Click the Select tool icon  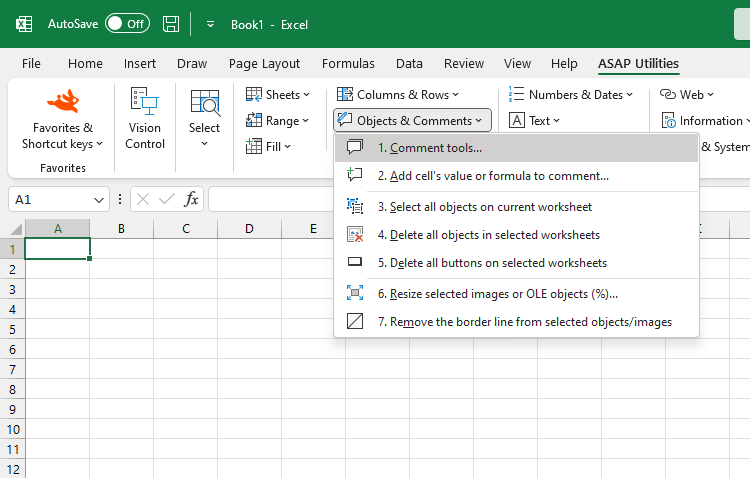tap(205, 102)
